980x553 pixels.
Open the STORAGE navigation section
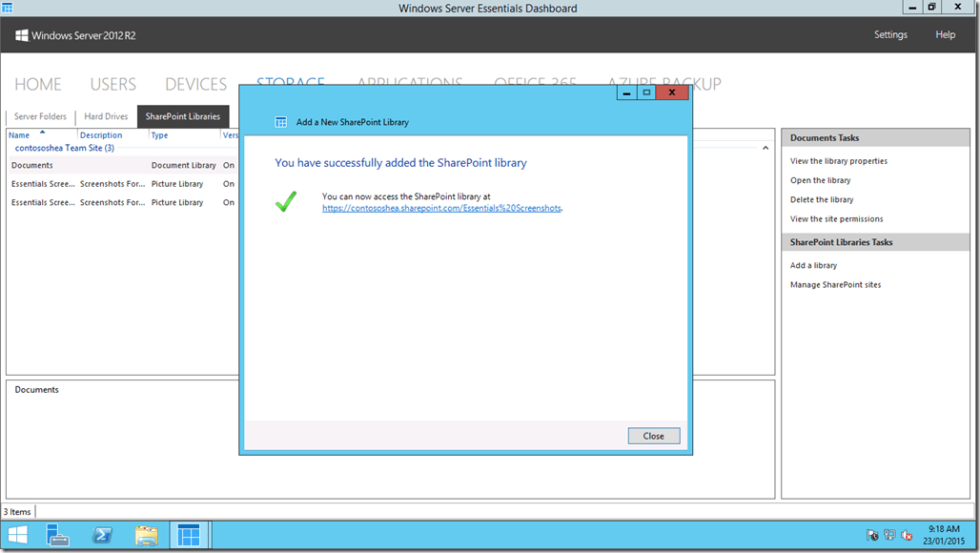coord(290,84)
